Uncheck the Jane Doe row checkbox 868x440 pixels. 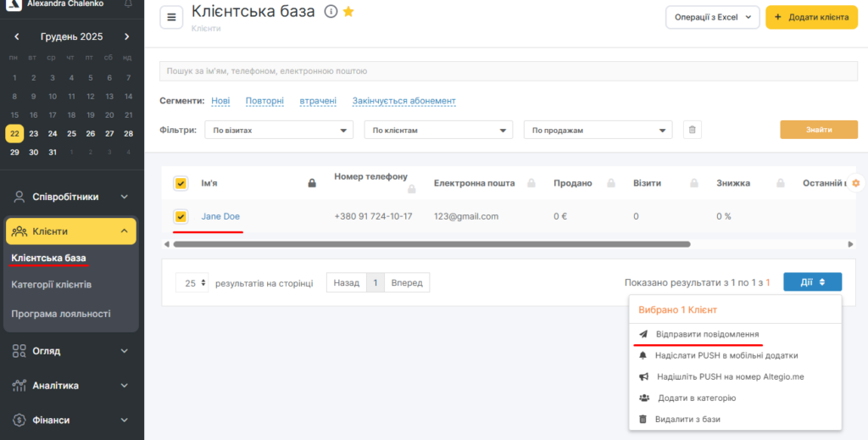[x=181, y=216]
